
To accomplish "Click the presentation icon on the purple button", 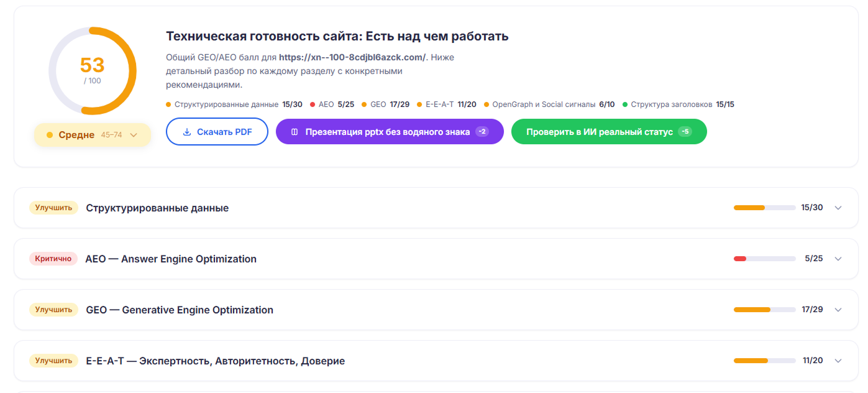I will [295, 132].
